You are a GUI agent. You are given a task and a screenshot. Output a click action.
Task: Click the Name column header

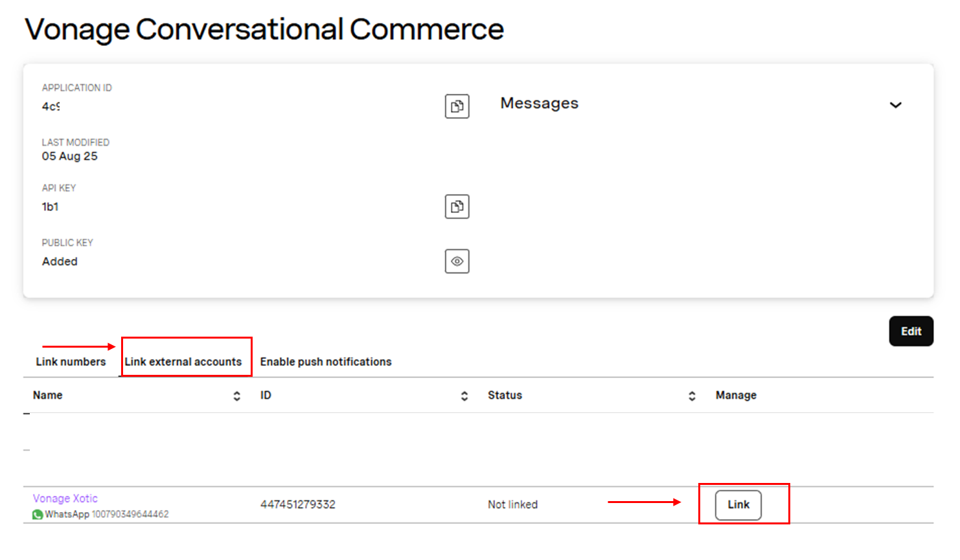tap(48, 395)
